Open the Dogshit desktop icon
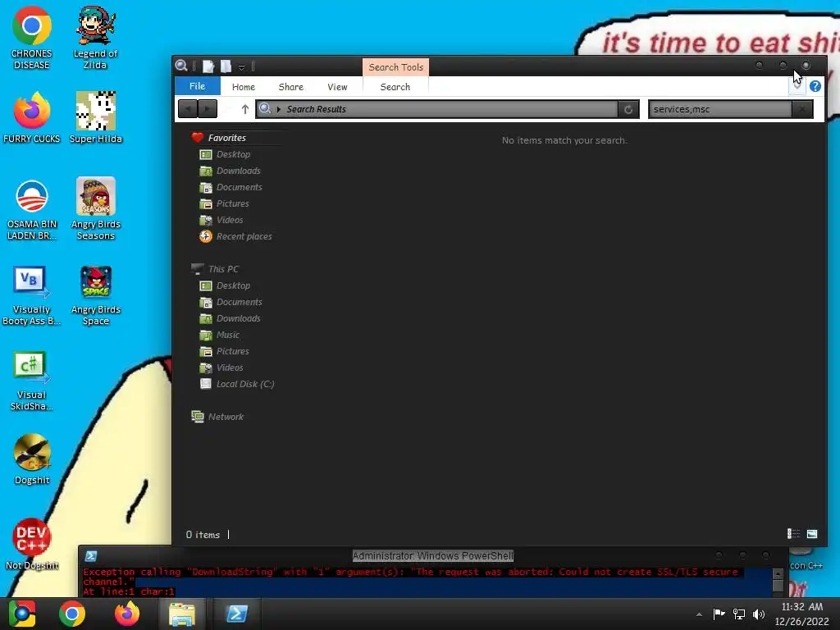Screen dimensions: 840x630 click(32, 459)
